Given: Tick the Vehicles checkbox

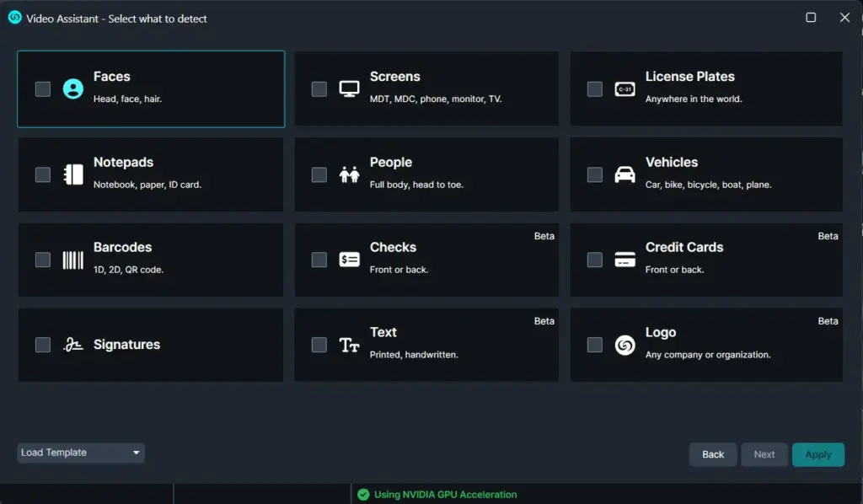Looking at the screenshot, I should [595, 174].
